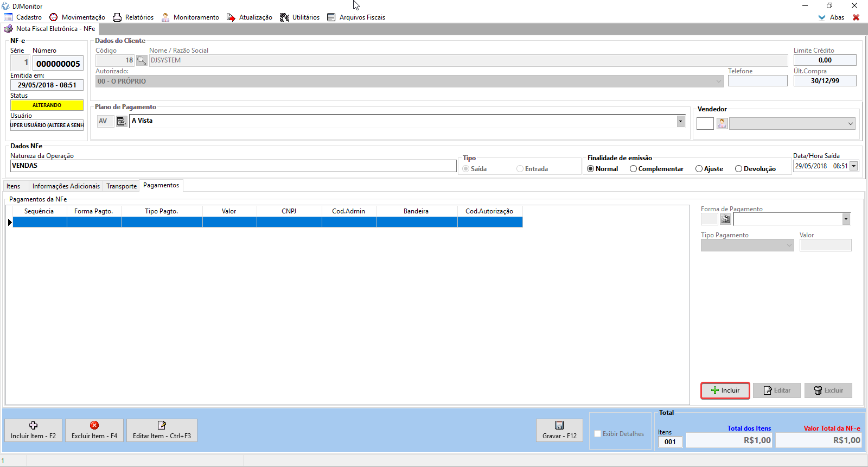868x467 pixels.
Task: Click the Vendedor person lookup icon
Action: pyautogui.click(x=722, y=124)
